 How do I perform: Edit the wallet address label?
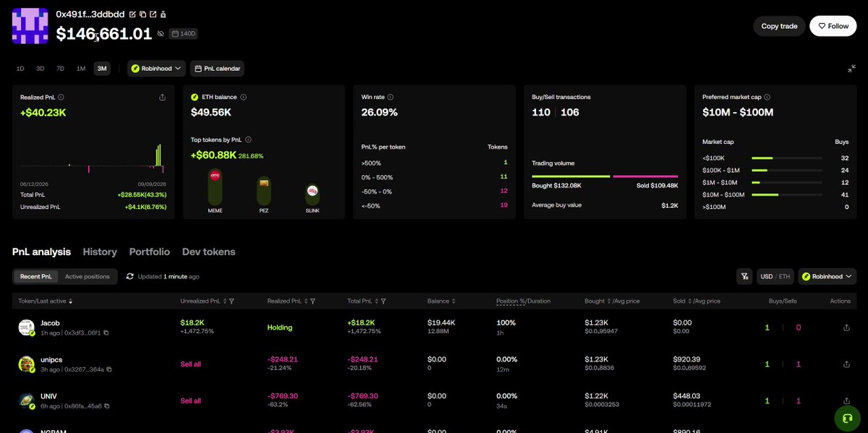(132, 14)
